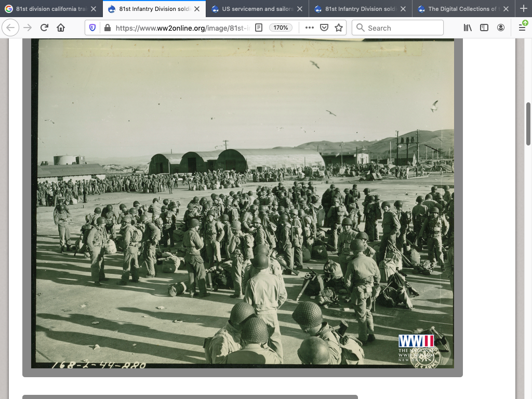The width and height of the screenshot is (532, 399).
Task: Open a new browser tab
Action: point(523,9)
